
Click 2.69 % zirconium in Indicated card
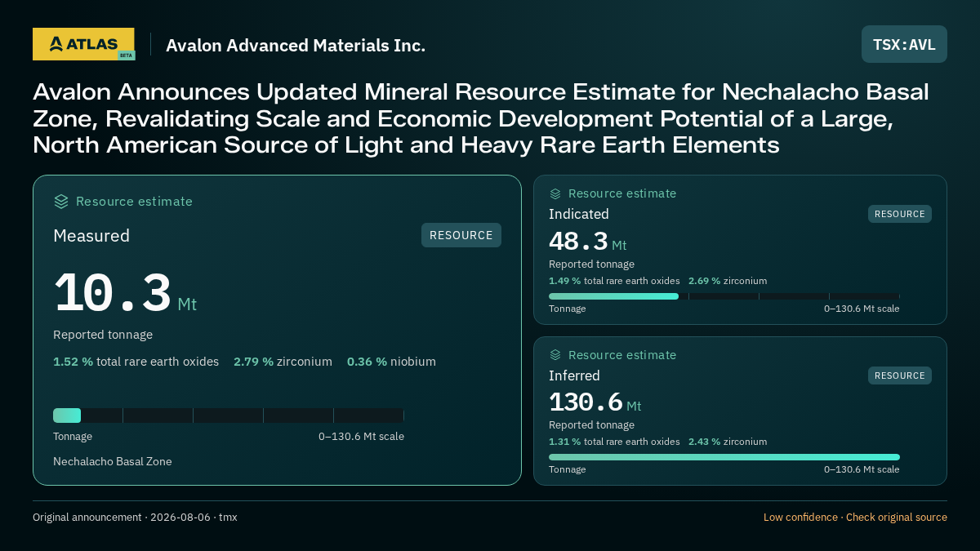[x=728, y=281]
